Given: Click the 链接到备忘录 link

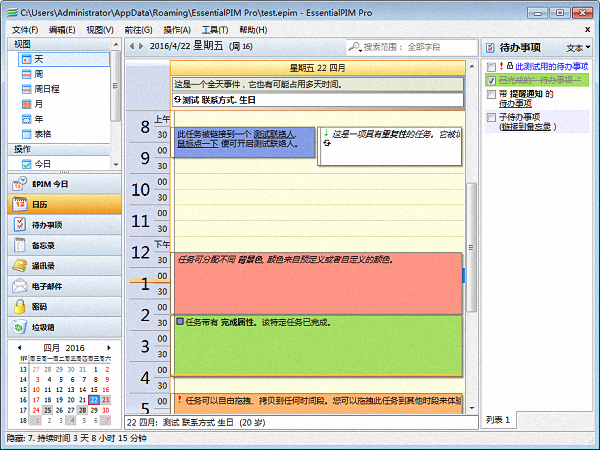Looking at the screenshot, I should [x=527, y=127].
